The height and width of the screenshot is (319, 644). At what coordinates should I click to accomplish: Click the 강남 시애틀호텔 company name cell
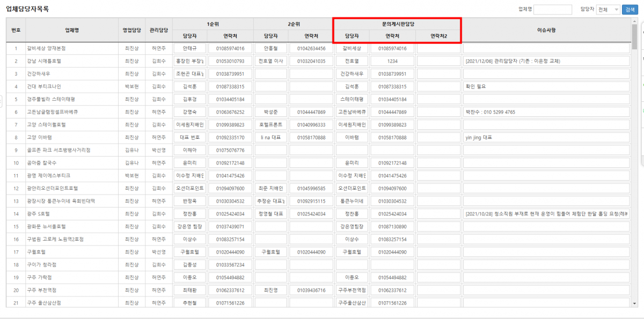pyautogui.click(x=72, y=61)
